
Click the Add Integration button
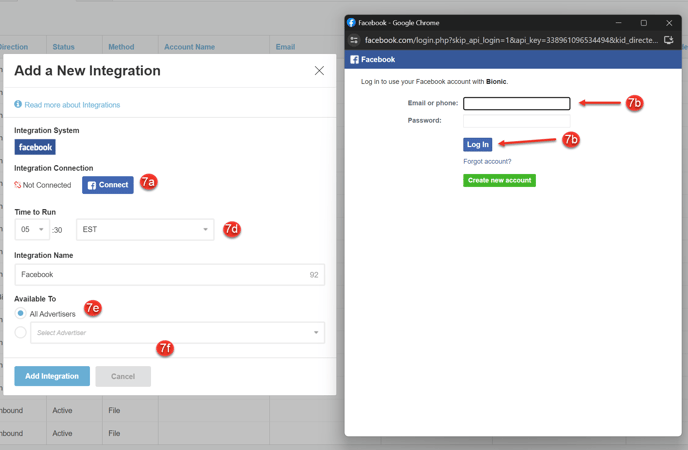point(52,376)
